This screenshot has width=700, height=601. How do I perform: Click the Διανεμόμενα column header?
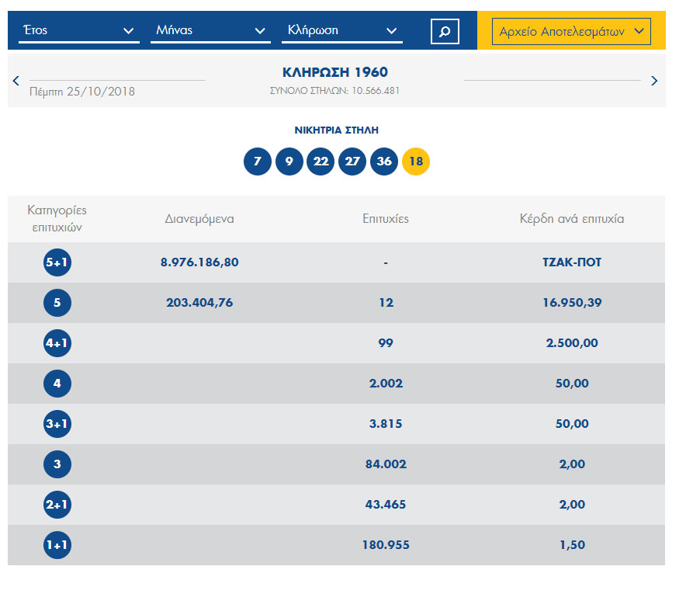tap(199, 219)
